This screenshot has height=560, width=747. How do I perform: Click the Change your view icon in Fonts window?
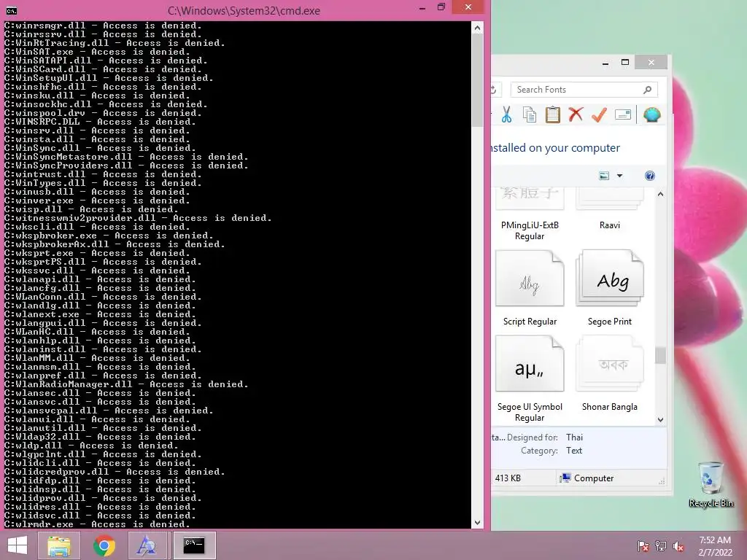click(x=604, y=176)
